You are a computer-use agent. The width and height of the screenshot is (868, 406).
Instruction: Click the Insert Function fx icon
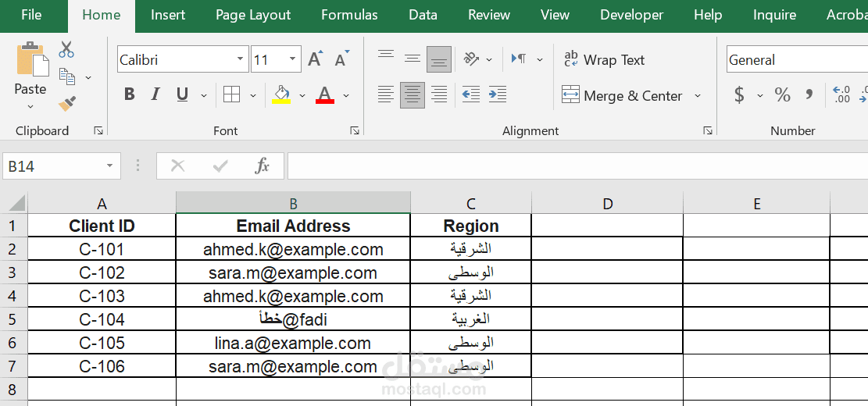(x=262, y=166)
